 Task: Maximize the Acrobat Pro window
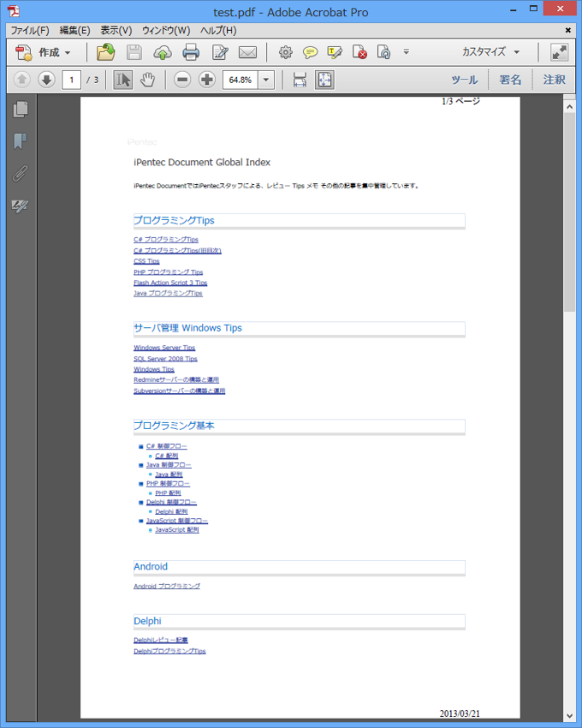[534, 9]
